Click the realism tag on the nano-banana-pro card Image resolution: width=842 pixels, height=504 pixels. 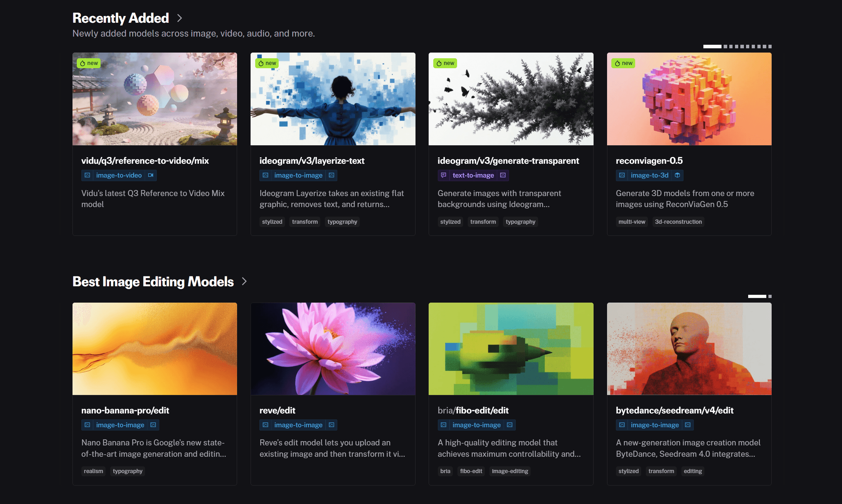93,471
